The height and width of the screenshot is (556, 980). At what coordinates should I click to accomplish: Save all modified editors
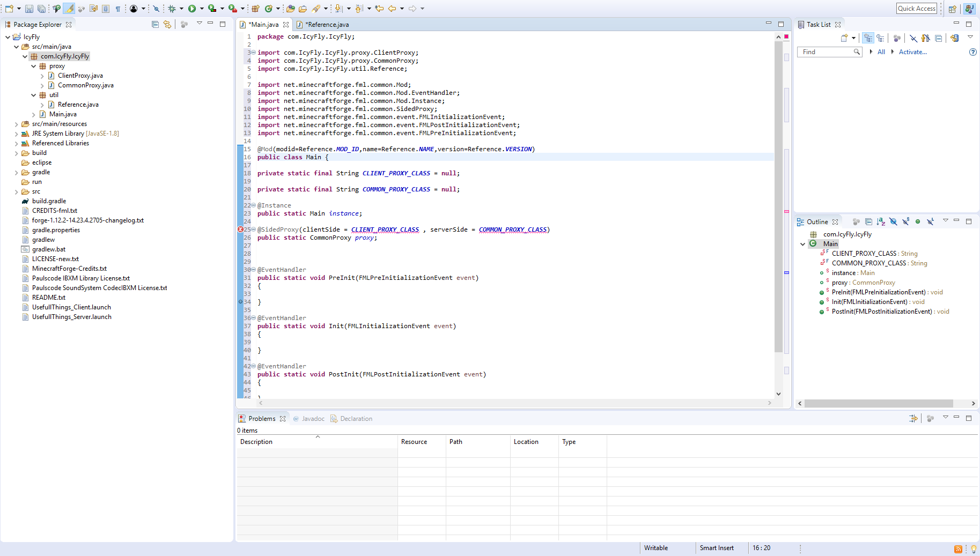(x=41, y=9)
